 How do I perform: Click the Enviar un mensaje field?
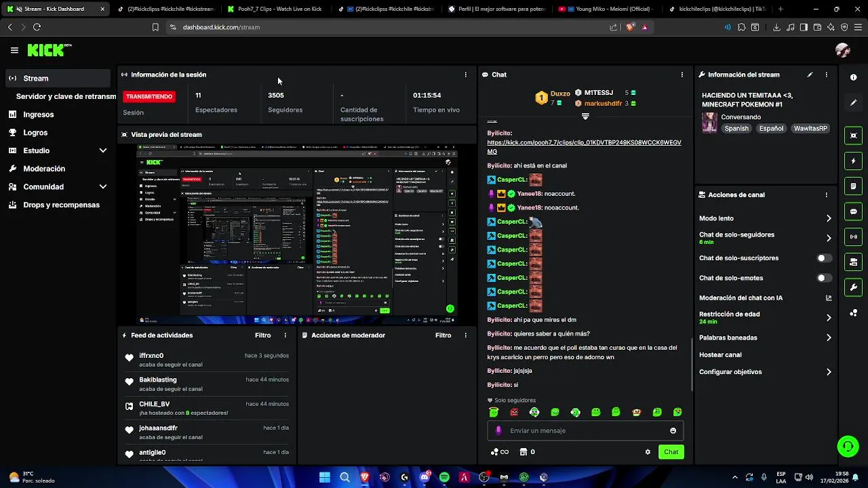(x=585, y=430)
